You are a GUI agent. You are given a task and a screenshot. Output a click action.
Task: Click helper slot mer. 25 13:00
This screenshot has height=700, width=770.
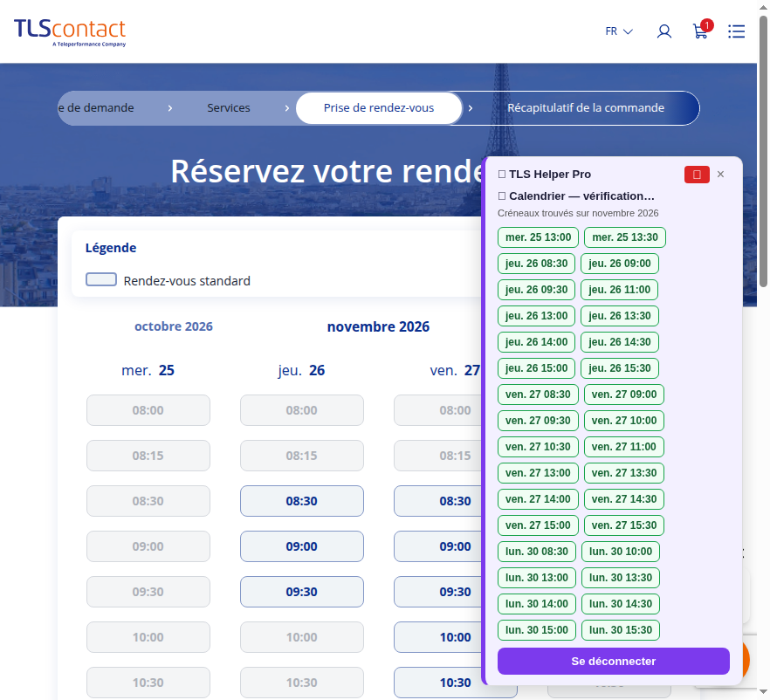click(x=538, y=237)
